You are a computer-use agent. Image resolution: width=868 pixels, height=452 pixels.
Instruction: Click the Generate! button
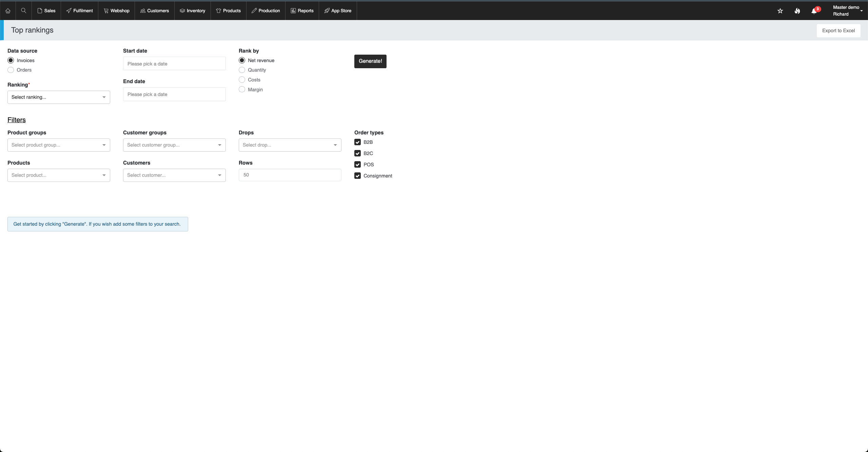(370, 61)
